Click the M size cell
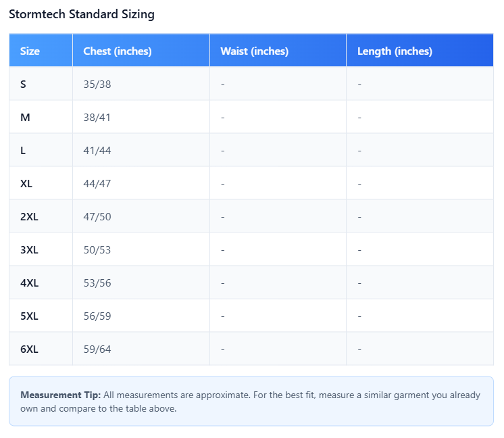The height and width of the screenshot is (438, 504). pyautogui.click(x=41, y=118)
